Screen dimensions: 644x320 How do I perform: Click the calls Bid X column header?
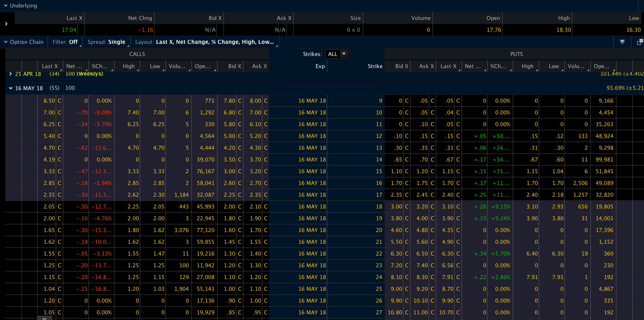[230, 66]
